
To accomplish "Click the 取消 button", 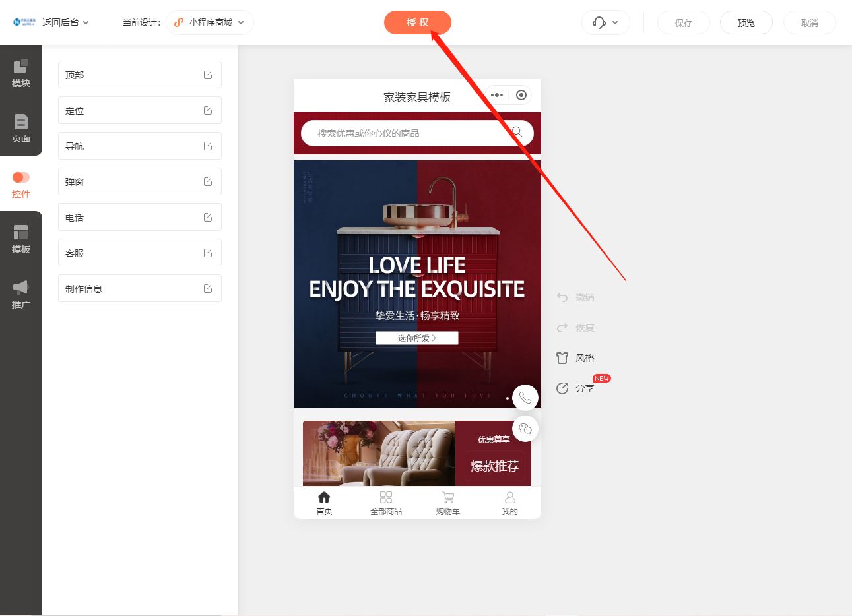I will click(x=810, y=22).
